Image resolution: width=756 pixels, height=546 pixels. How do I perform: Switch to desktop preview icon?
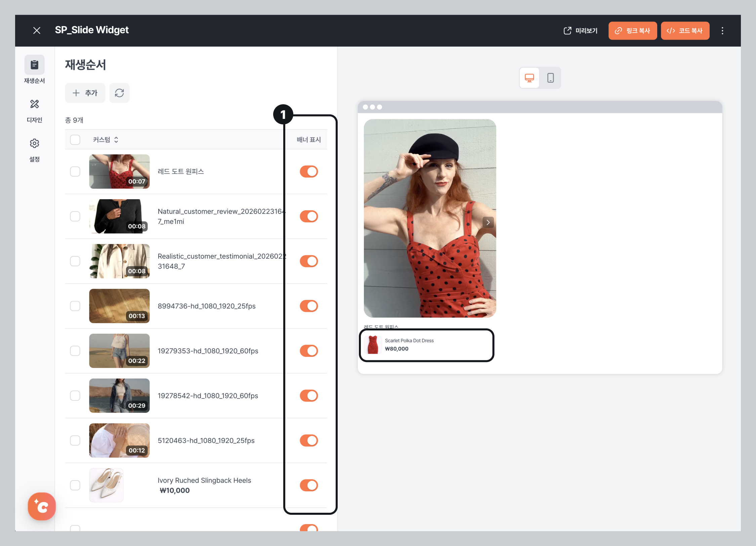[529, 78]
